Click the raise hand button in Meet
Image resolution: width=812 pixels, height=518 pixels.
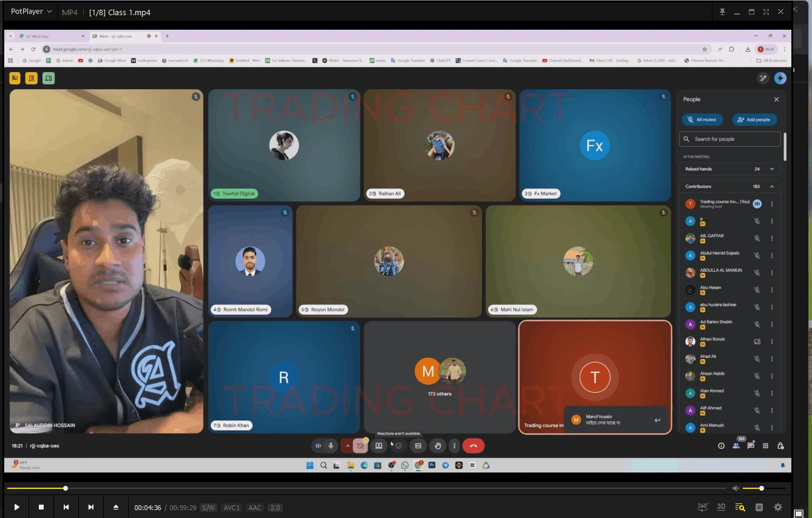click(438, 446)
